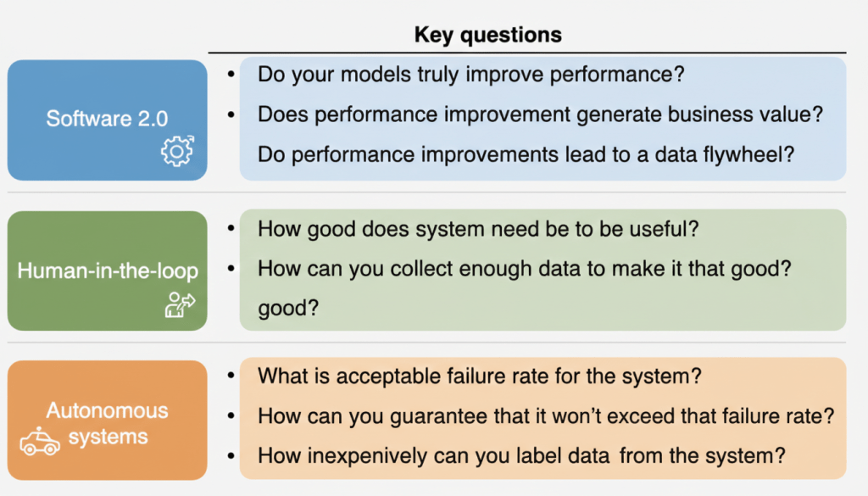Select the "Autonomous systems" label text

pos(108,424)
